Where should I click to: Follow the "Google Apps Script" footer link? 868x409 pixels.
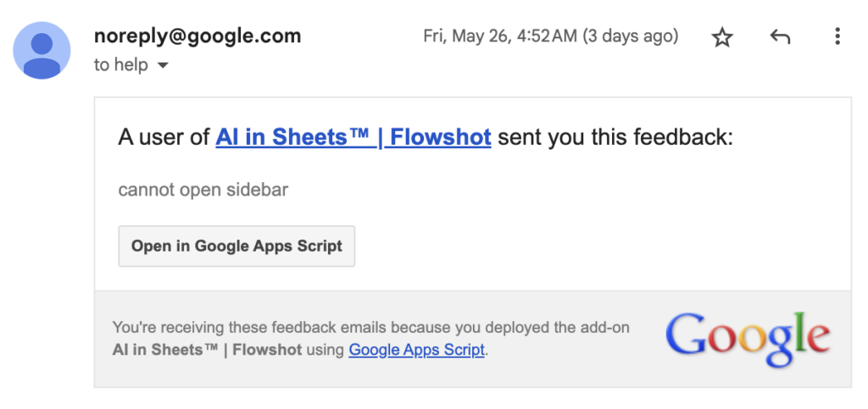tap(416, 350)
